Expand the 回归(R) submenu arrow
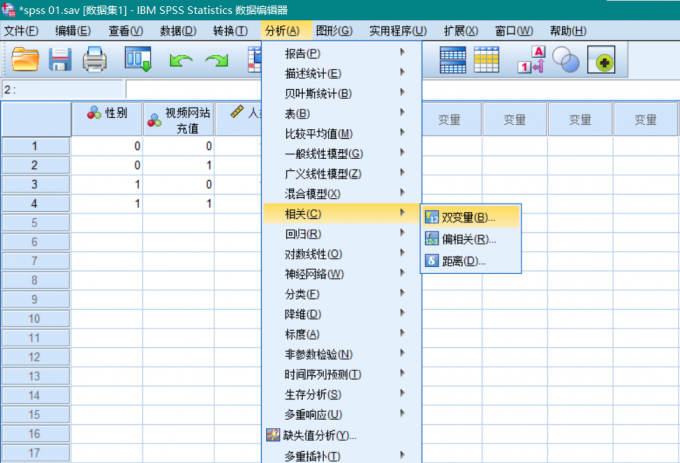 coord(402,233)
